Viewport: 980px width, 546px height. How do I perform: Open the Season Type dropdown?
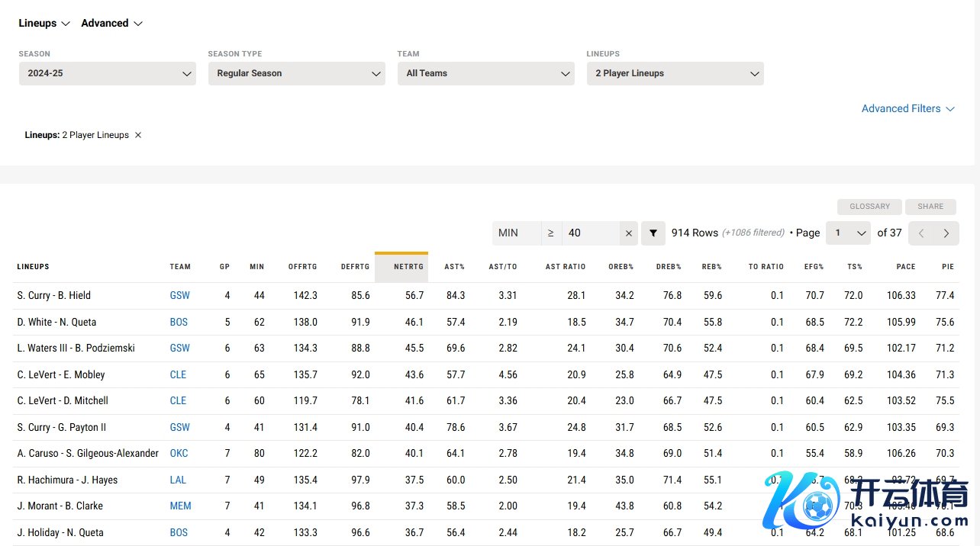click(x=296, y=73)
